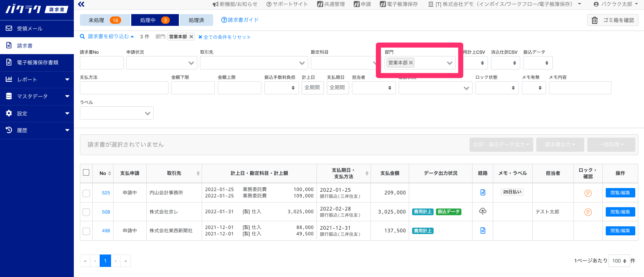Click orange lock-confirm icon in row 525

pyautogui.click(x=588, y=193)
